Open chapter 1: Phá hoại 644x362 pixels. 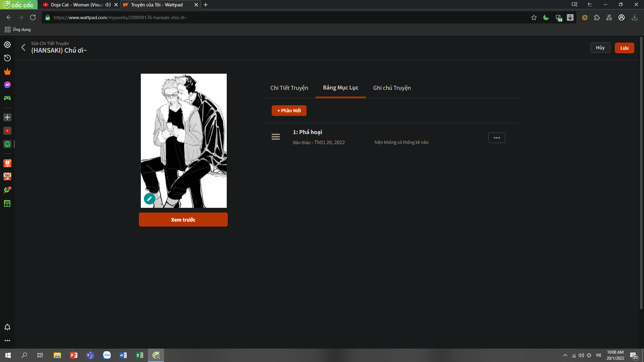point(308,132)
